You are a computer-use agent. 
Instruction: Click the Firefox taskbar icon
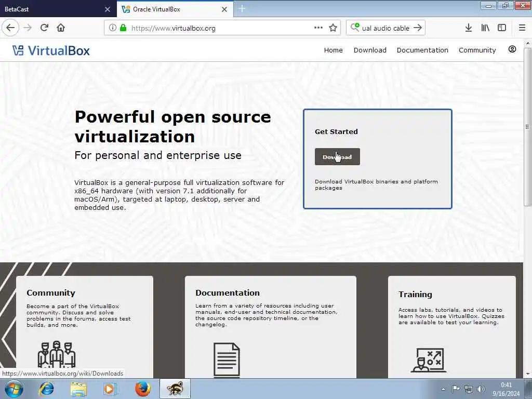pyautogui.click(x=142, y=389)
